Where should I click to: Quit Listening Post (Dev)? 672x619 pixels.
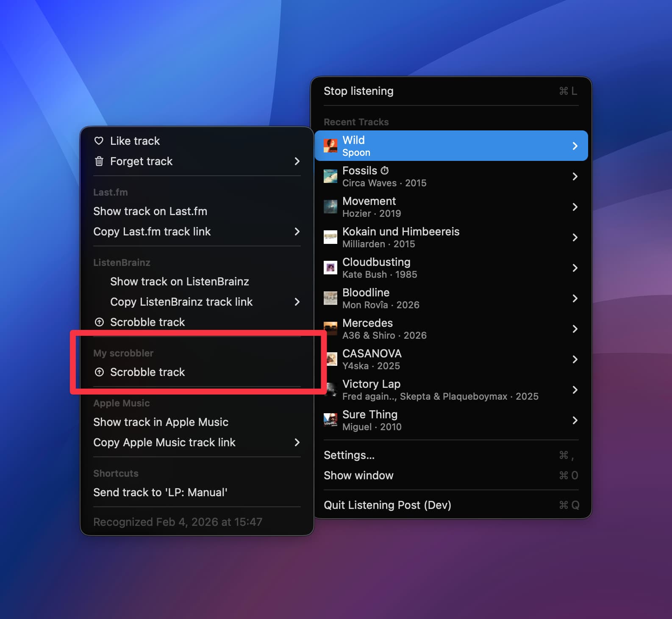387,505
